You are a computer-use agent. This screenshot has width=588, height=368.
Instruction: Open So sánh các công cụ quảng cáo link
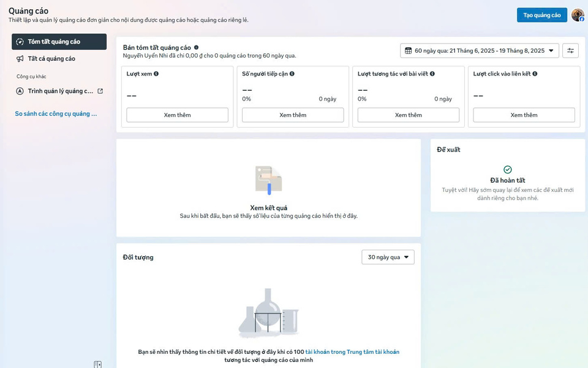(x=56, y=114)
